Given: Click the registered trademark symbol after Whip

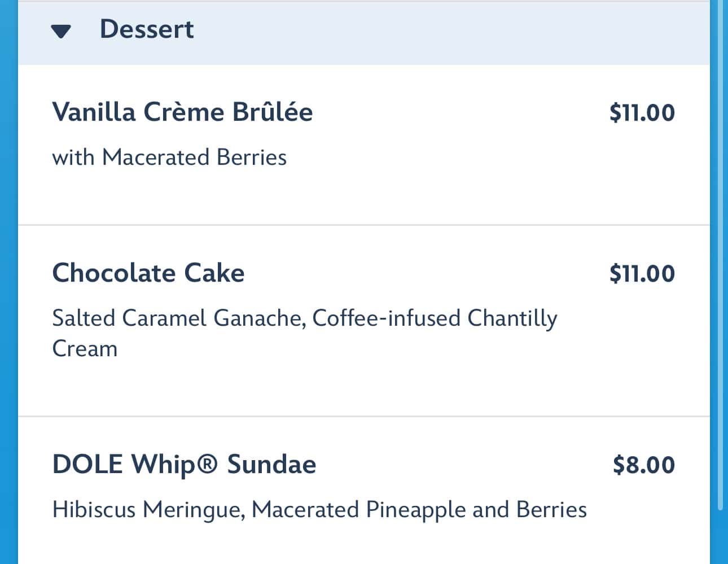Looking at the screenshot, I should pyautogui.click(x=208, y=464).
